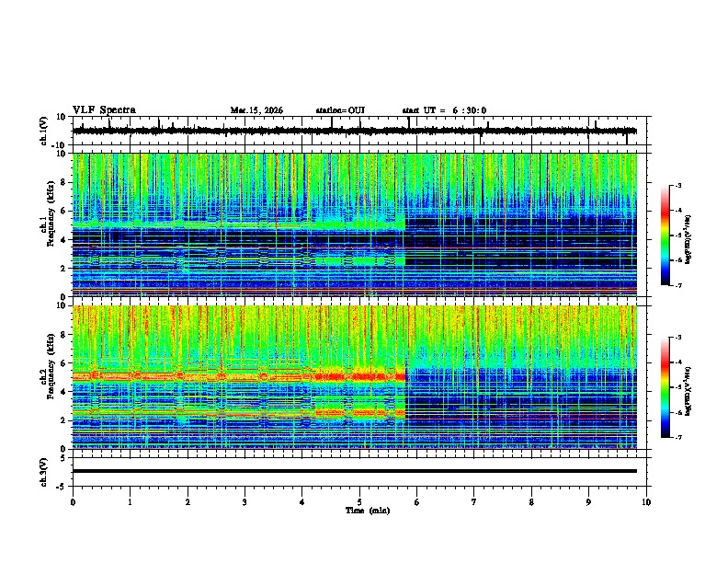The image size is (728, 563).
Task: Click time axis tick label "6"
Action: click(x=417, y=502)
